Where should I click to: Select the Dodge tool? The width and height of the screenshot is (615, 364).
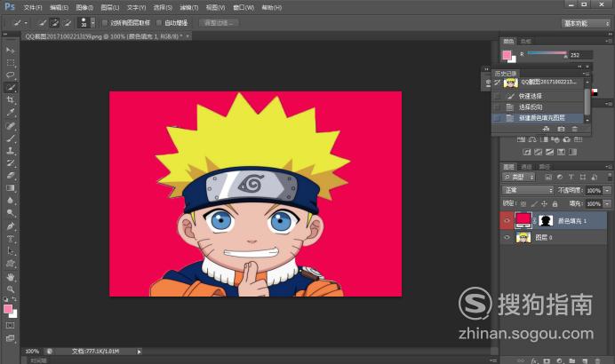(10, 213)
